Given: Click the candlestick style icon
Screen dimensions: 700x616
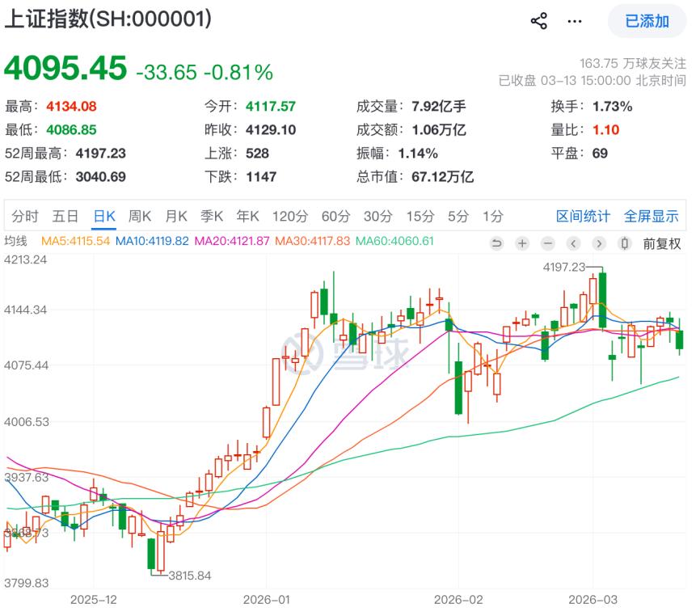Looking at the screenshot, I should [624, 243].
